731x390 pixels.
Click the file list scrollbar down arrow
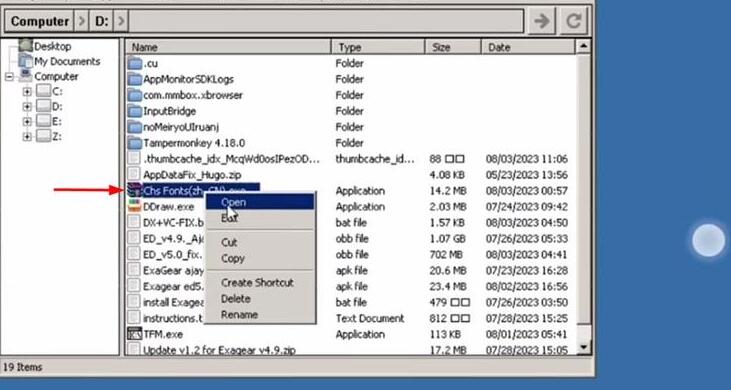[x=583, y=347]
